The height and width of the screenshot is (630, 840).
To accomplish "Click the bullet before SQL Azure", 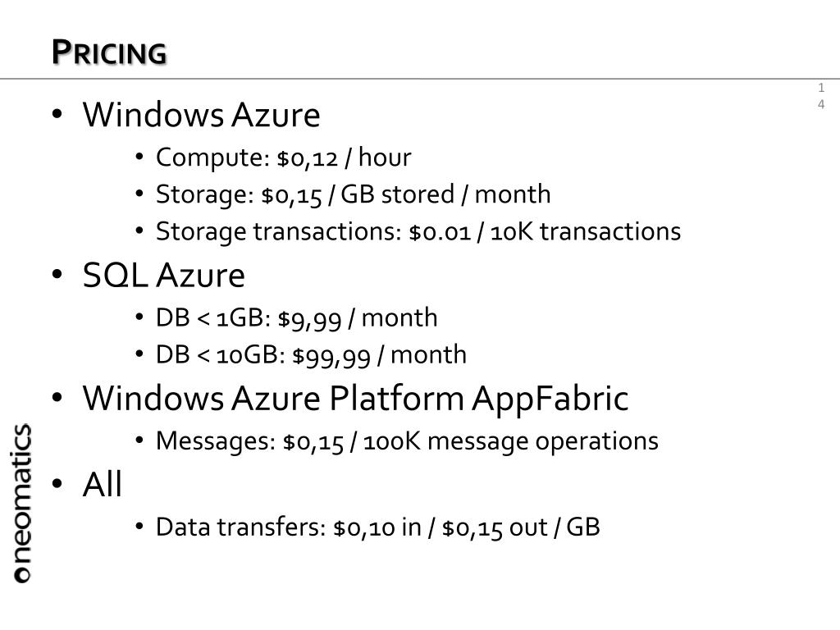I will point(57,275).
